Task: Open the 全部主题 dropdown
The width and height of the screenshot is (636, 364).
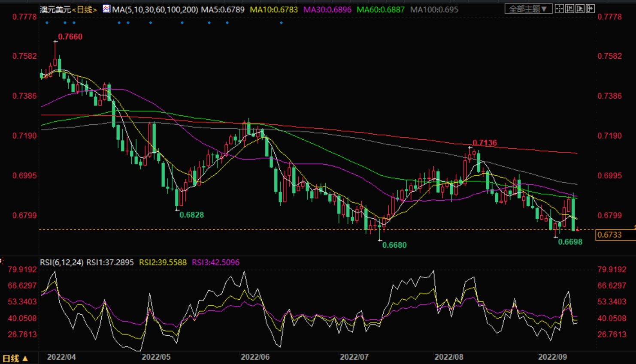Action: click(x=528, y=9)
